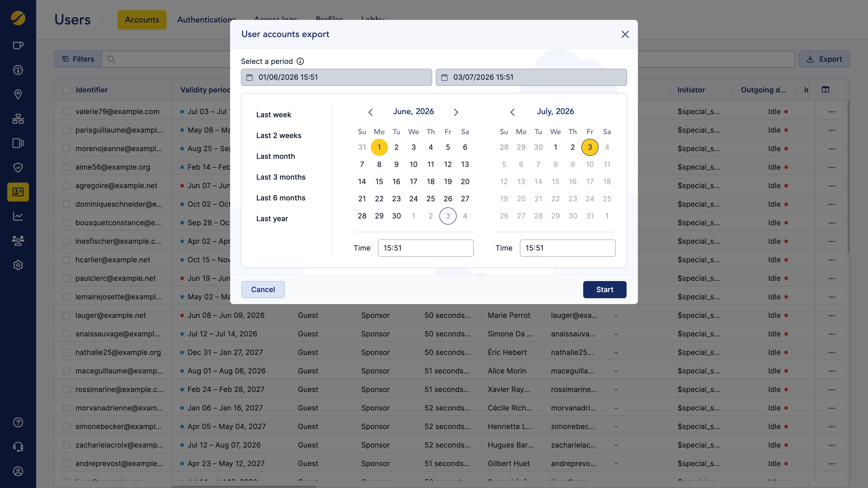Go to next month after June 2026
Image resolution: width=868 pixels, height=488 pixels.
point(456,112)
